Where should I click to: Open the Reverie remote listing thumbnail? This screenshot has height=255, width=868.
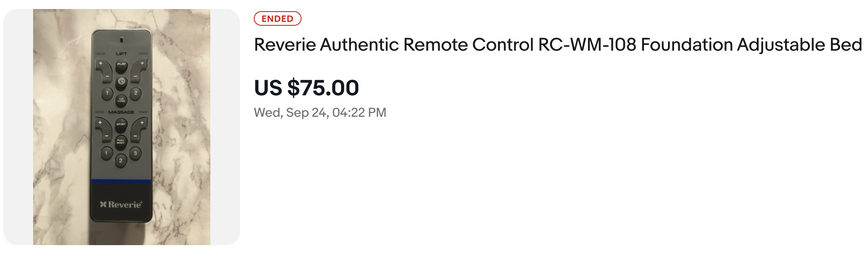point(122,127)
